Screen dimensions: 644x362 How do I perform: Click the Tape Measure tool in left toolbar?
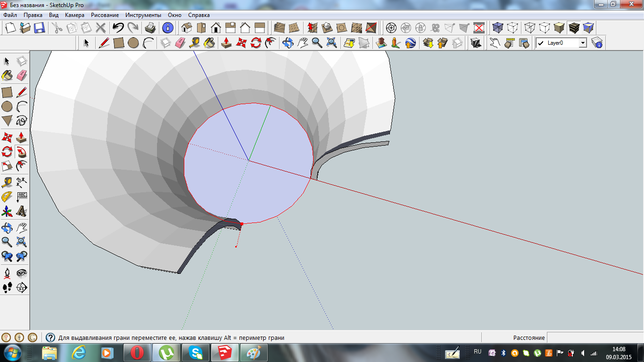(7, 182)
